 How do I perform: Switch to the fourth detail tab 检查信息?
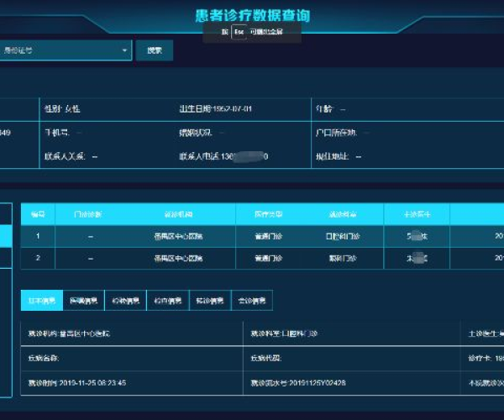(168, 301)
